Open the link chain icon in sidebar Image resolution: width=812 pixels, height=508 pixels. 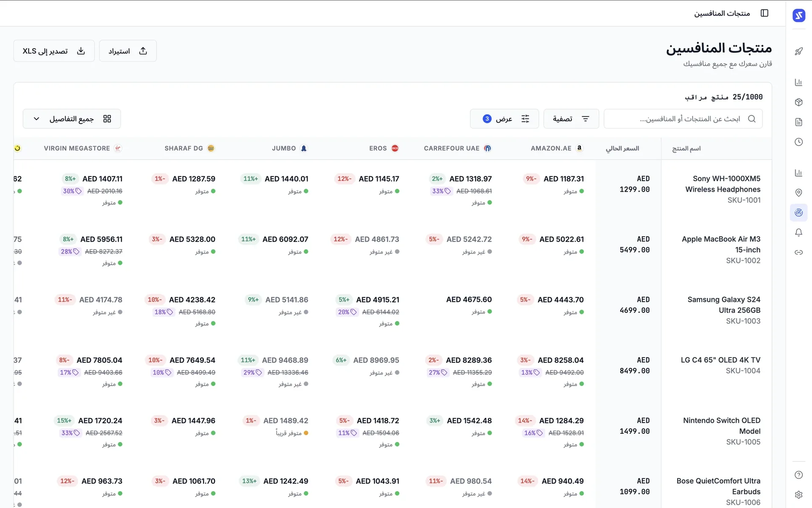(x=798, y=252)
